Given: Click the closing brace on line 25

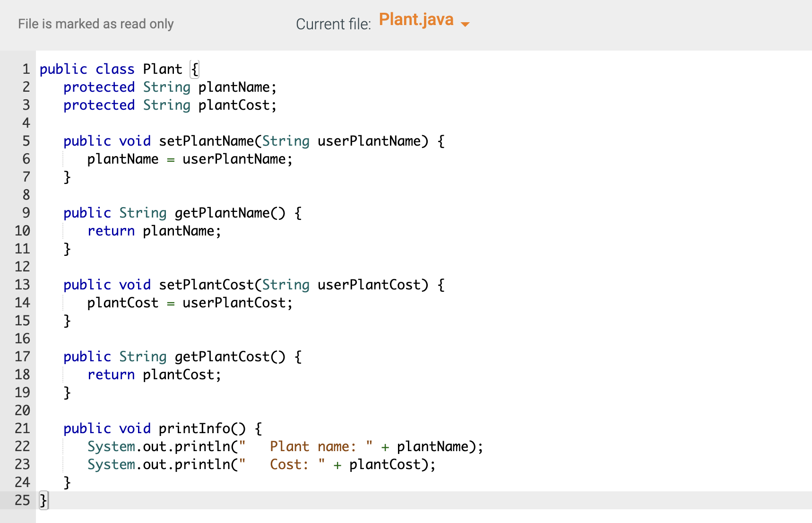Looking at the screenshot, I should 43,500.
